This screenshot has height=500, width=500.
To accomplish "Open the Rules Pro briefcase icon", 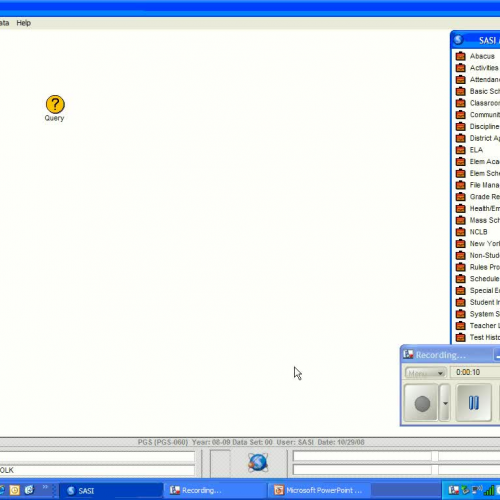I will pos(460,267).
